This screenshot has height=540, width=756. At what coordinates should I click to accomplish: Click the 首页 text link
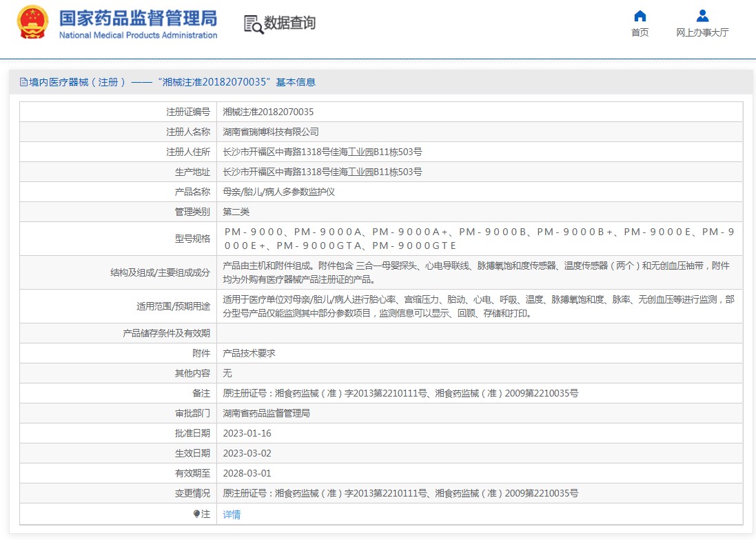tap(640, 32)
